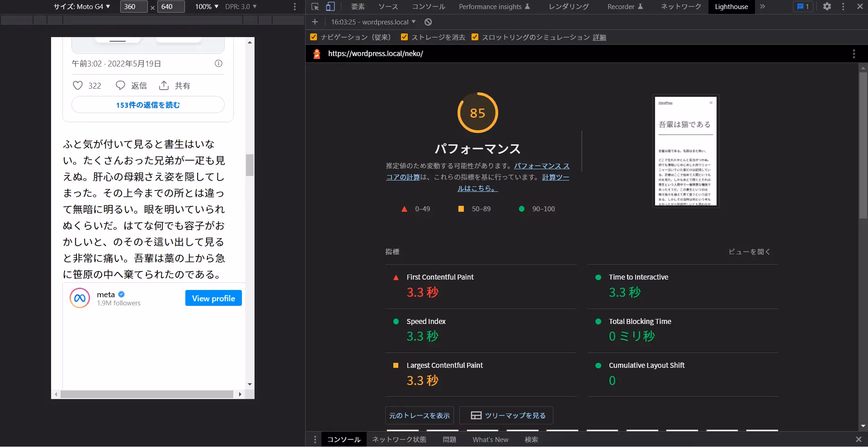This screenshot has width=868, height=447.
Task: Click the tweet info icon
Action: coord(218,64)
